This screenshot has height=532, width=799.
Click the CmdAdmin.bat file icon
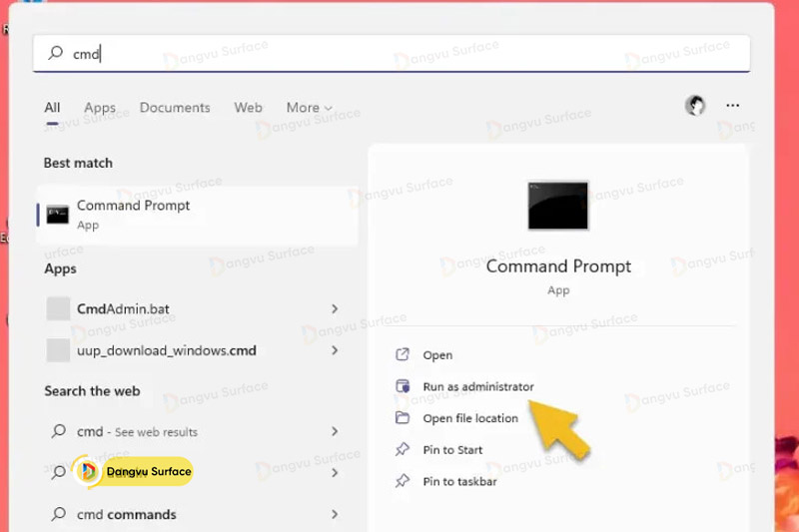coord(58,308)
